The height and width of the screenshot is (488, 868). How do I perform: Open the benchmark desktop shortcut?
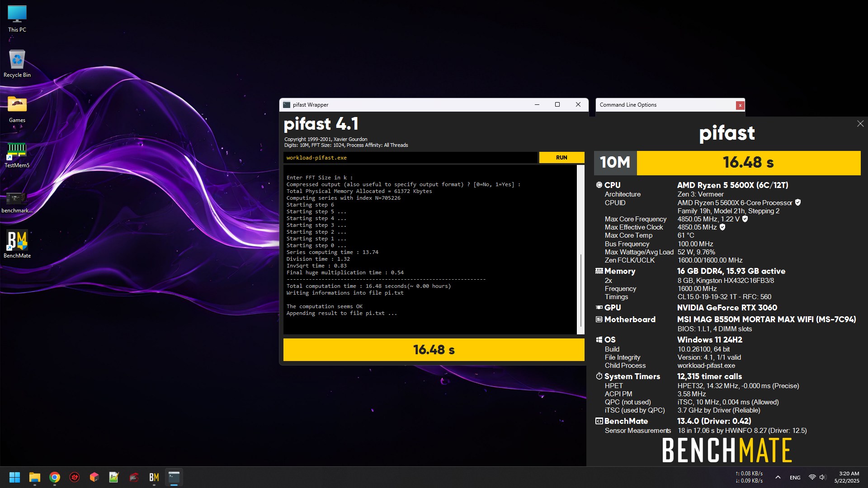point(17,202)
